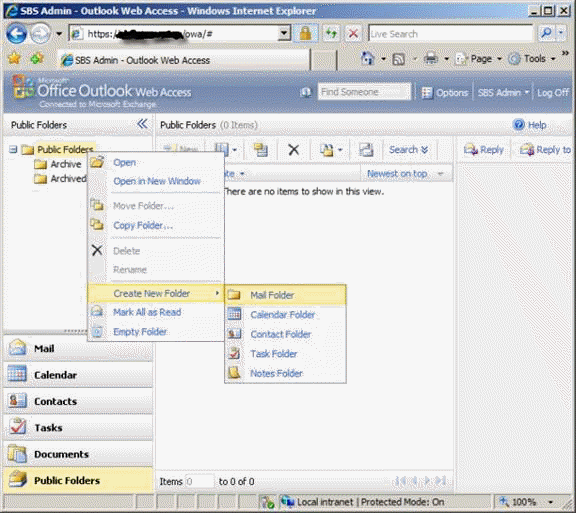
Task: Select Notes Folder in submenu
Action: pos(285,373)
